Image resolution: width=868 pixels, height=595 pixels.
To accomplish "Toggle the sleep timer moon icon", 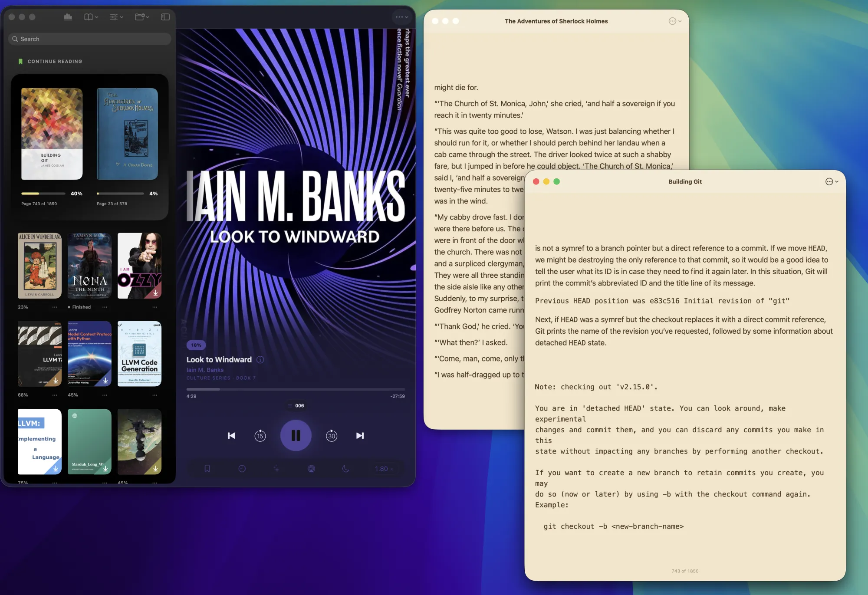I will [346, 469].
